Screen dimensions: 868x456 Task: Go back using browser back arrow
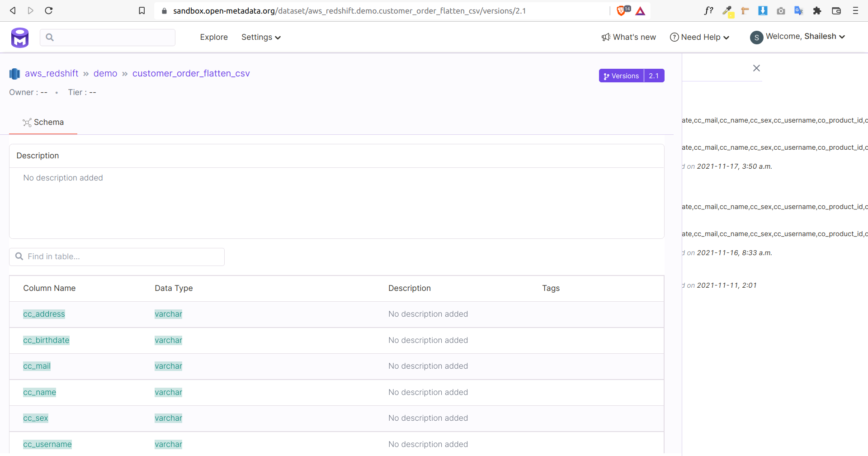pyautogui.click(x=13, y=10)
